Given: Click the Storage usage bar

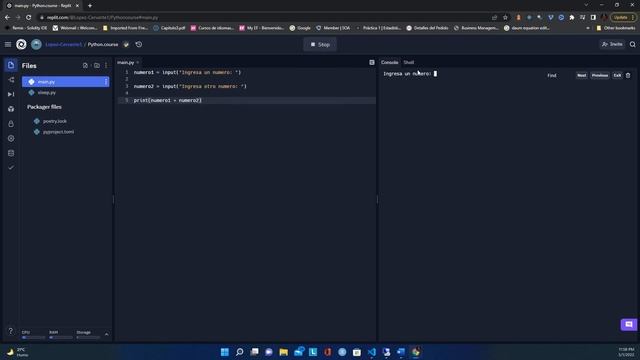Looking at the screenshot, I should pyautogui.click(x=88, y=338).
